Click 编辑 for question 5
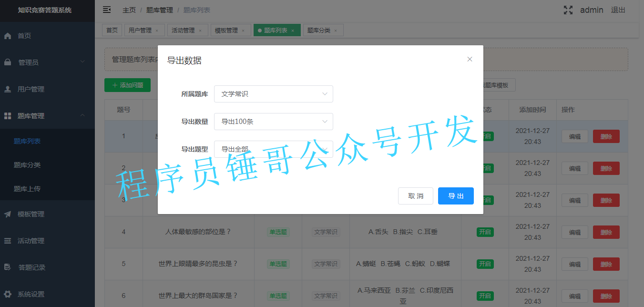Viewport: 644px width, 307px height. click(575, 264)
